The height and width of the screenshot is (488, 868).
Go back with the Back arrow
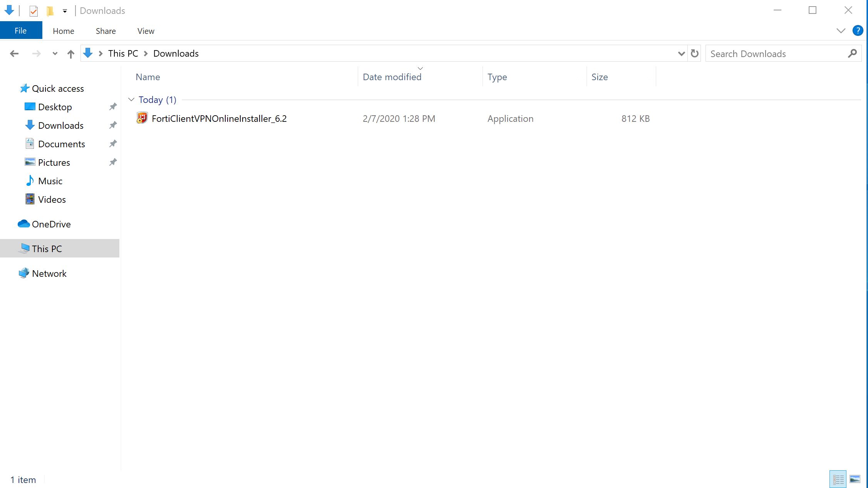[14, 54]
